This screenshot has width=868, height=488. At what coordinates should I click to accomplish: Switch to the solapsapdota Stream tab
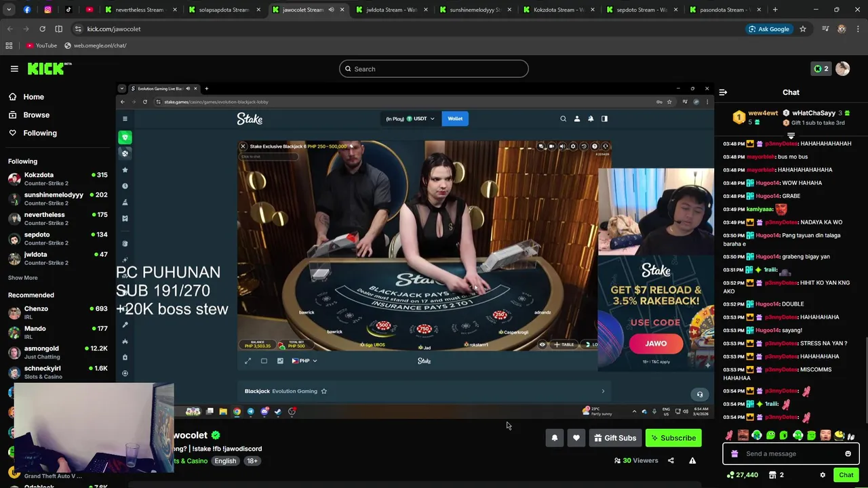(224, 9)
